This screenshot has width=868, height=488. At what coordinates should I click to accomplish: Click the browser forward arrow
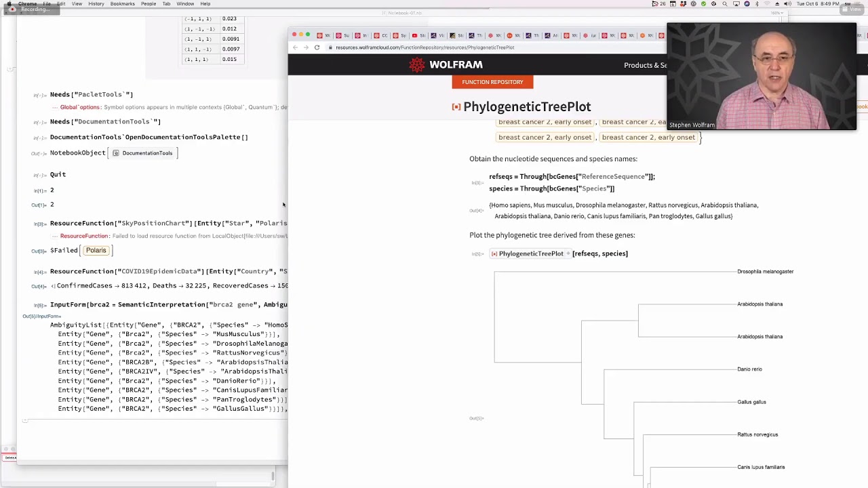(x=306, y=47)
